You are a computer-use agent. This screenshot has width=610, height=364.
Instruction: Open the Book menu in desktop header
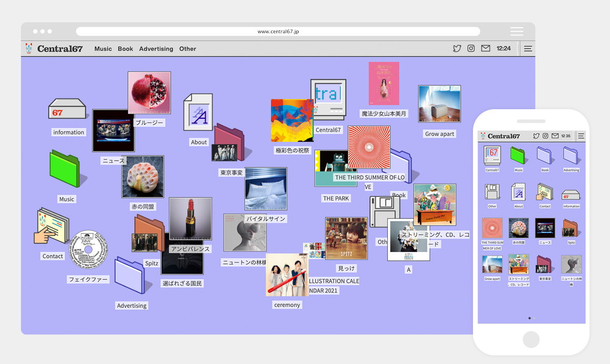pyautogui.click(x=126, y=49)
